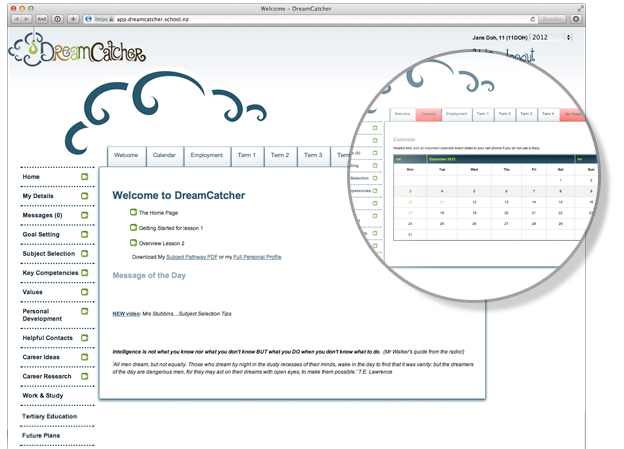Open Helpful Contacts in the sidebar
The width and height of the screenshot is (624, 449).
pos(47,338)
